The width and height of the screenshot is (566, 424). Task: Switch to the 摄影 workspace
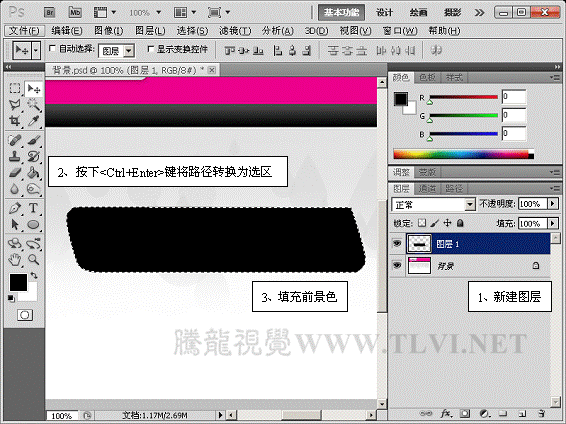tap(452, 13)
